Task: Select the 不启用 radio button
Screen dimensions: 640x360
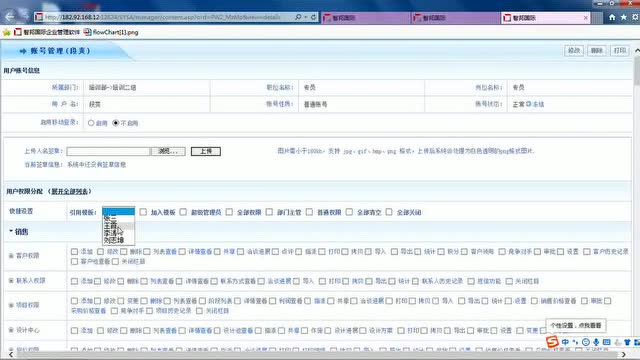Action: point(116,123)
